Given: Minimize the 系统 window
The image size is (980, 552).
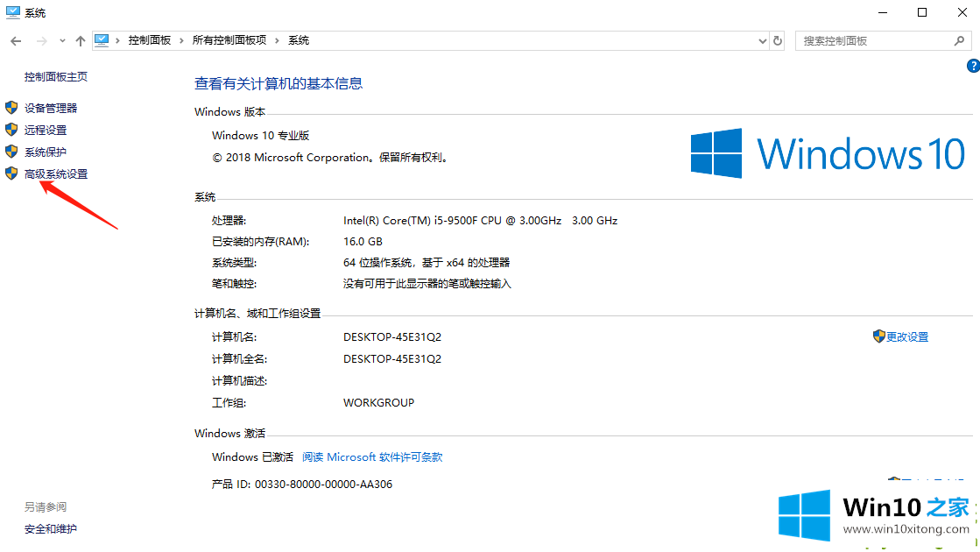Looking at the screenshot, I should click(883, 12).
